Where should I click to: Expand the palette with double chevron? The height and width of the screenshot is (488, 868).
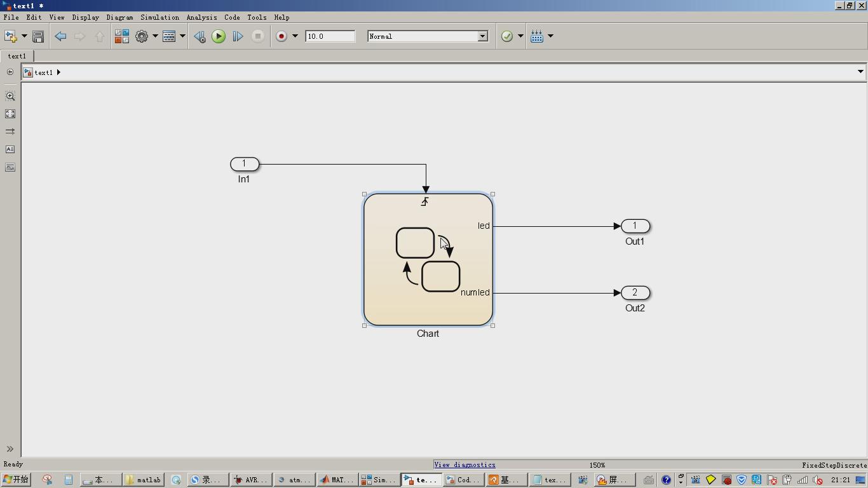(x=10, y=449)
